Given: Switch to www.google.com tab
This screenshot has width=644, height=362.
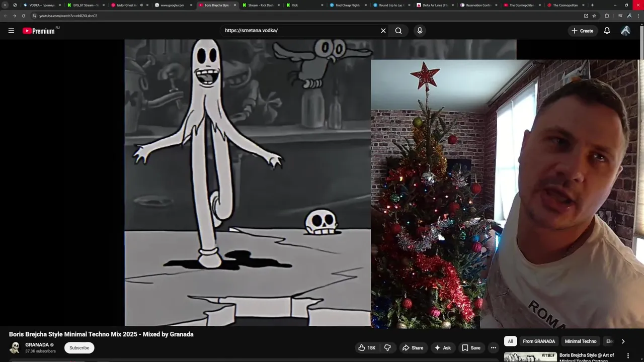Looking at the screenshot, I should point(174,5).
